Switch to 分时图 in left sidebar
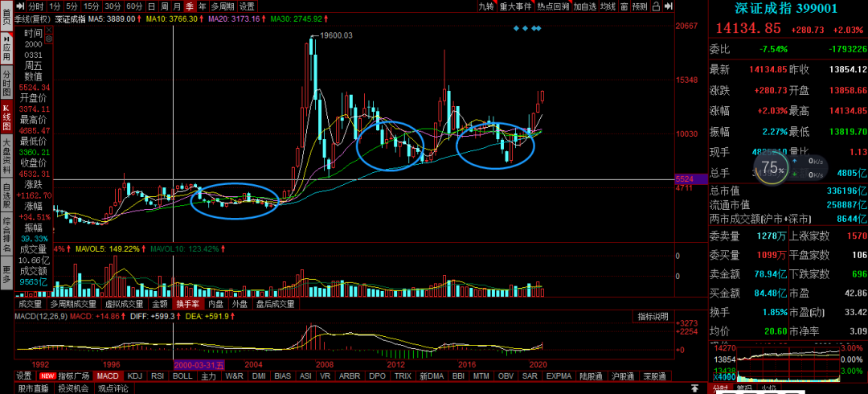The height and width of the screenshot is (394, 868). (6, 83)
